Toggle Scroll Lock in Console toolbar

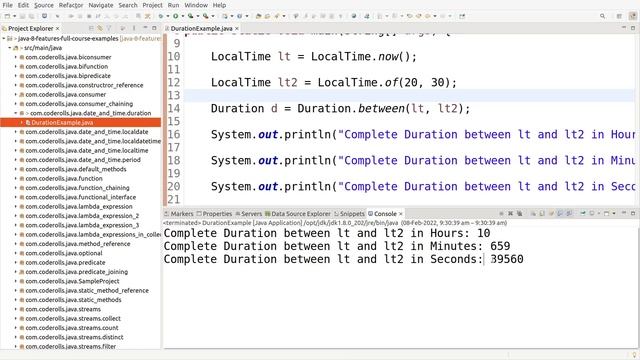(542, 213)
